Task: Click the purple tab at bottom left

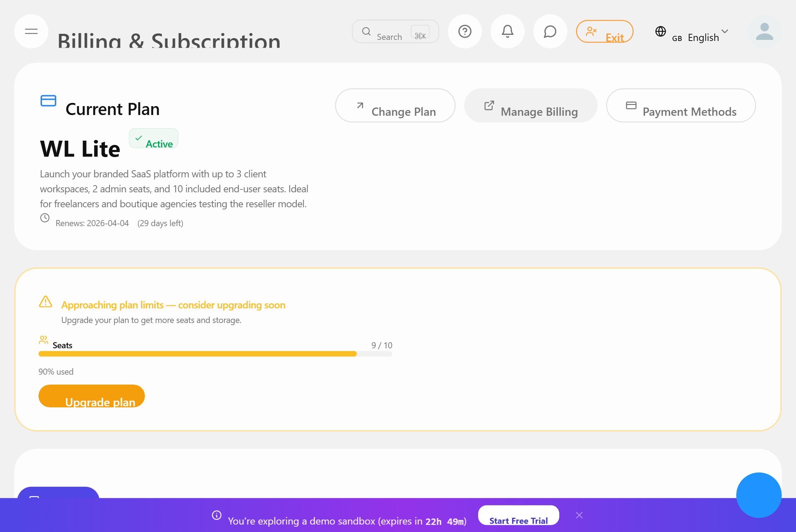Action: [58, 492]
